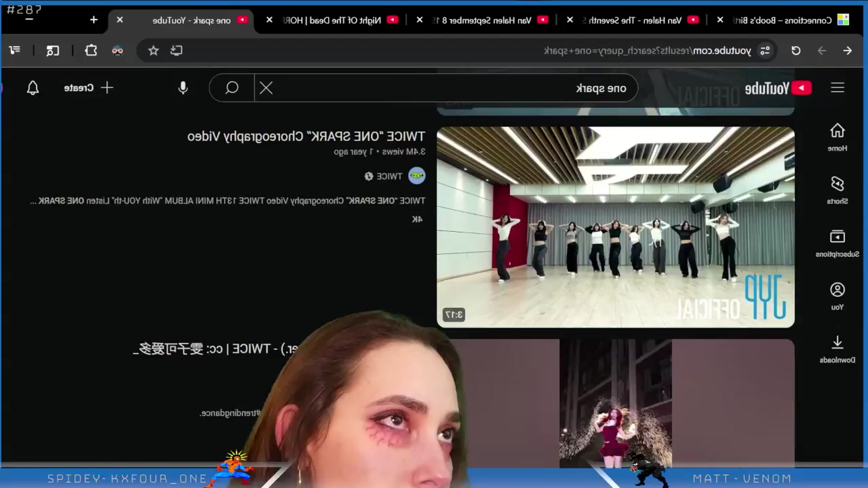Open the TWICE ONE SPARK choreography thumbnail
Viewport: 868px width, 488px height.
[616, 227]
